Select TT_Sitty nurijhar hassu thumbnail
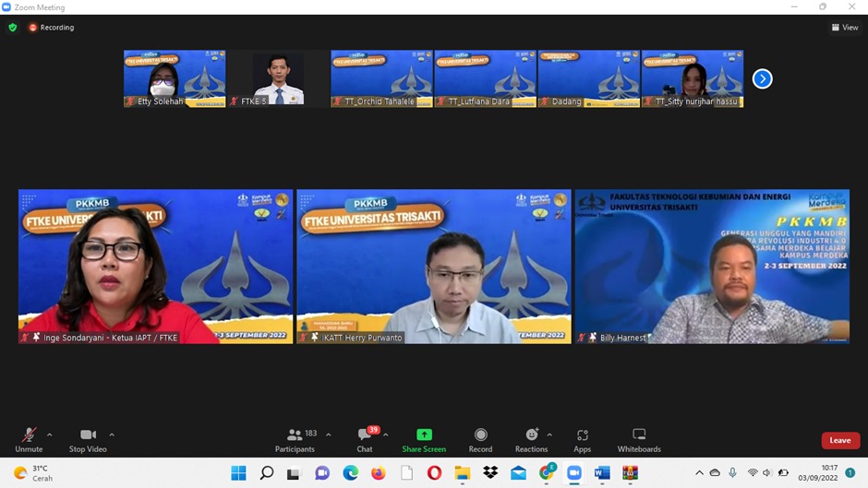The width and height of the screenshot is (868, 488). [x=693, y=78]
